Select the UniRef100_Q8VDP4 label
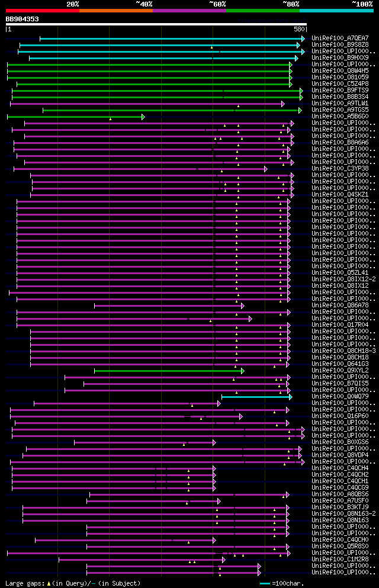 (x=340, y=455)
